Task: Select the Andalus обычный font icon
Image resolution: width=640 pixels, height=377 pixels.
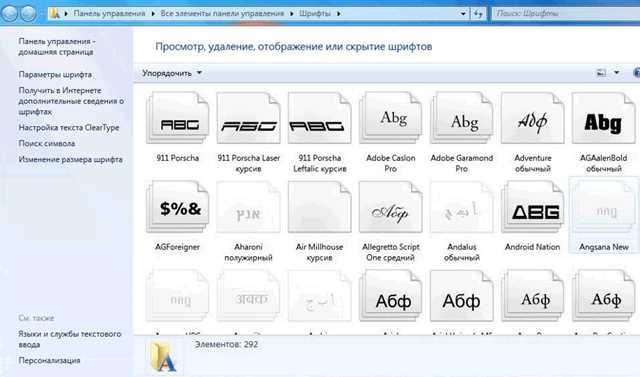Action: click(x=462, y=208)
